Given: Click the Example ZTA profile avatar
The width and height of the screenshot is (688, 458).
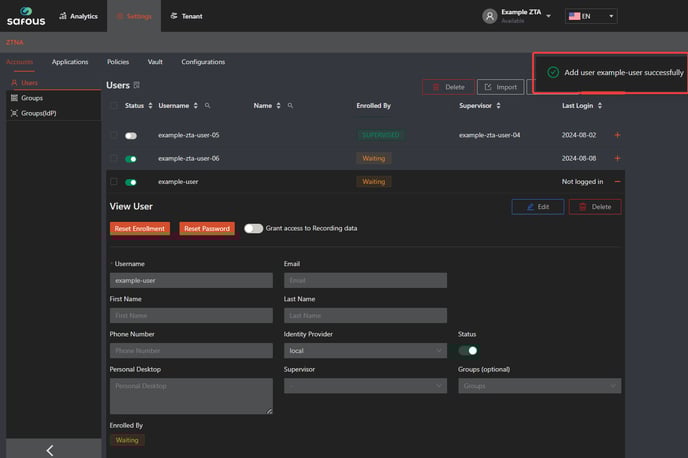Looking at the screenshot, I should [x=489, y=16].
